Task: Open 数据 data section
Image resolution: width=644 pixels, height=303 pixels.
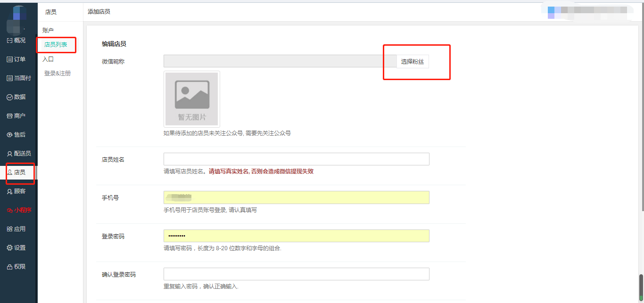Action: (17, 97)
